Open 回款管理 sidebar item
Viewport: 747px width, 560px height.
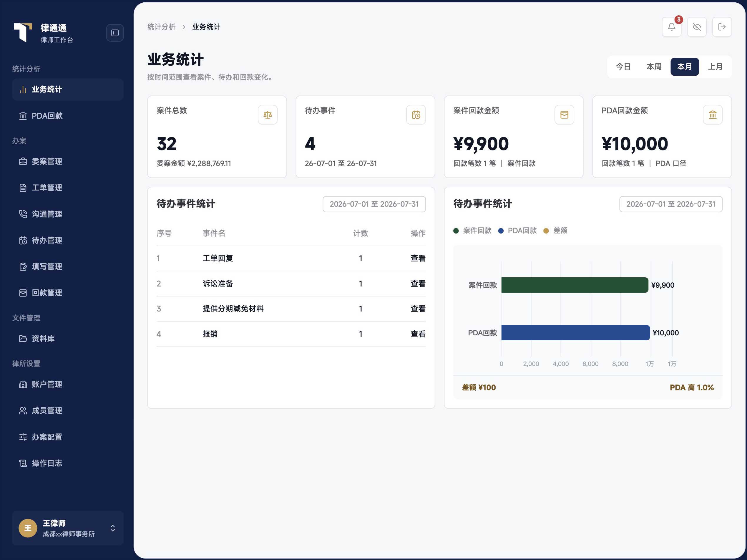click(68, 293)
